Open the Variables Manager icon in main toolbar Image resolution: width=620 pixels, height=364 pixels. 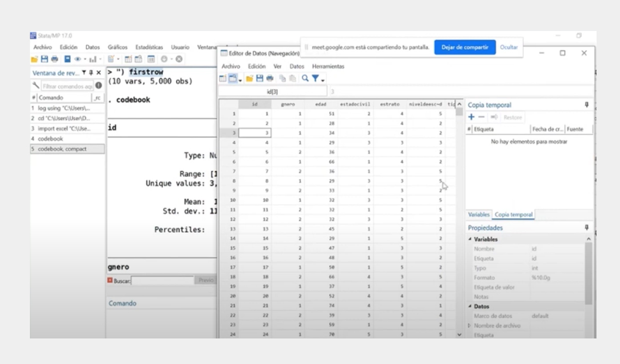click(x=151, y=59)
